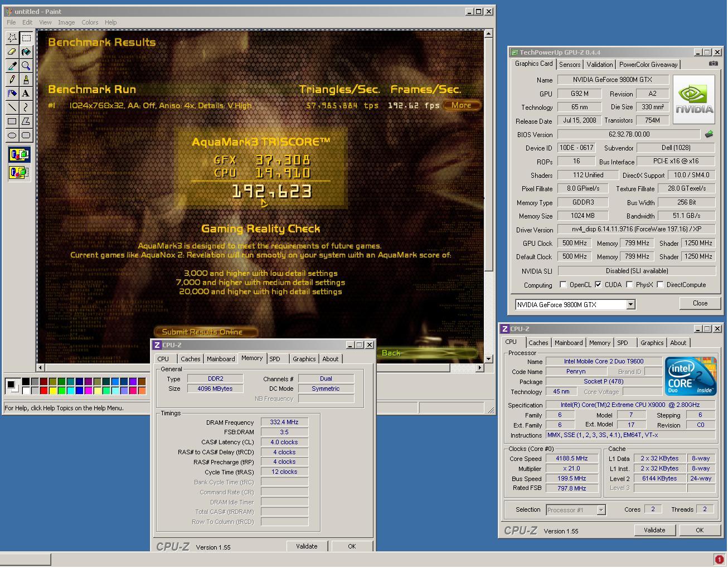The width and height of the screenshot is (728, 568).
Task: Open the Mainboard tab in right CPU-Z window
Action: coord(569,343)
